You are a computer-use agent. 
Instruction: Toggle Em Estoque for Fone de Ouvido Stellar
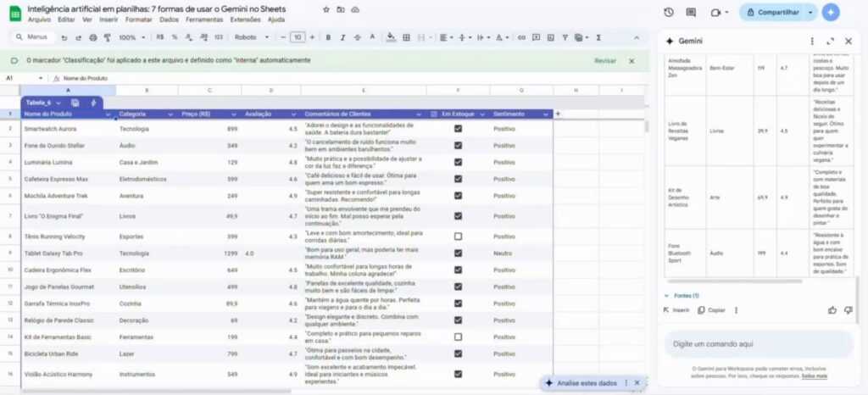pyautogui.click(x=458, y=146)
